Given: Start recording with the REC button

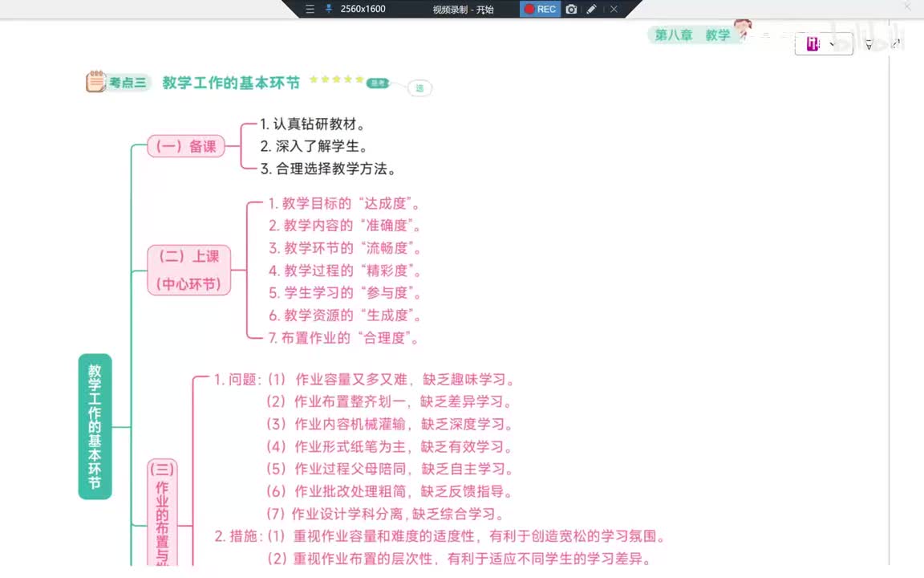Looking at the screenshot, I should (540, 9).
